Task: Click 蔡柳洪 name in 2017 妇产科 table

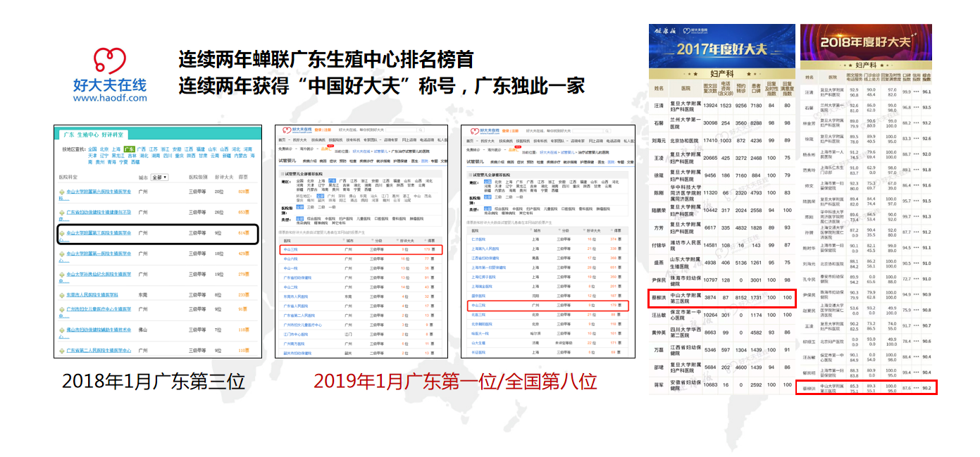Action: [660, 299]
